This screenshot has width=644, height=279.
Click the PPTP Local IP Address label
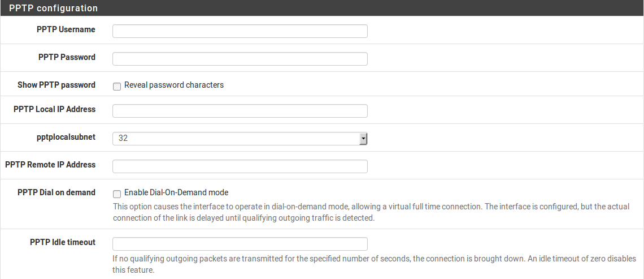(54, 109)
